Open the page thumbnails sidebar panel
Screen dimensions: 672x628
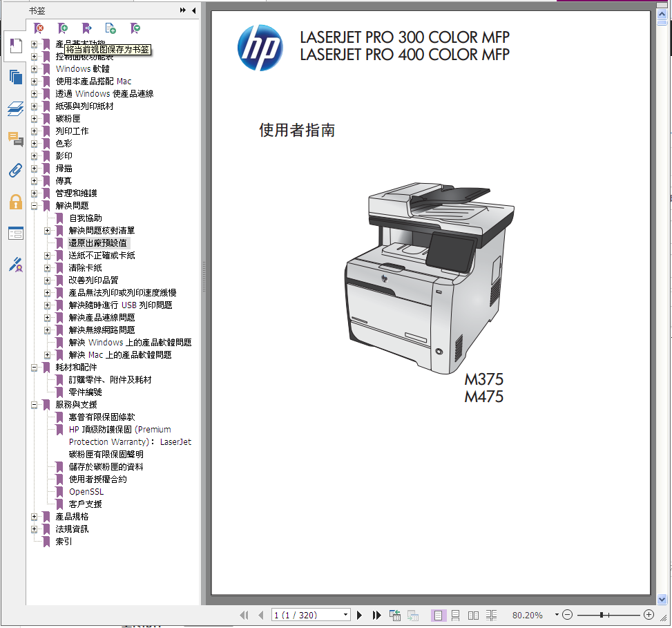(x=16, y=77)
